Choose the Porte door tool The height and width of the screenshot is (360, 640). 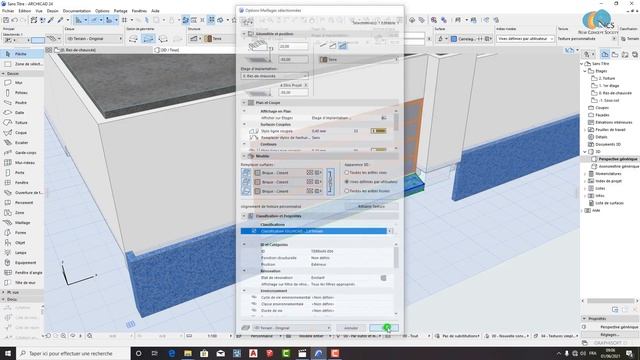tap(22, 173)
